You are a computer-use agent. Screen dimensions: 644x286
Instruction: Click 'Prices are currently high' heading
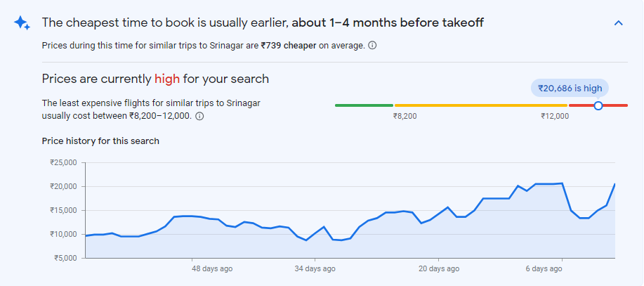click(155, 79)
